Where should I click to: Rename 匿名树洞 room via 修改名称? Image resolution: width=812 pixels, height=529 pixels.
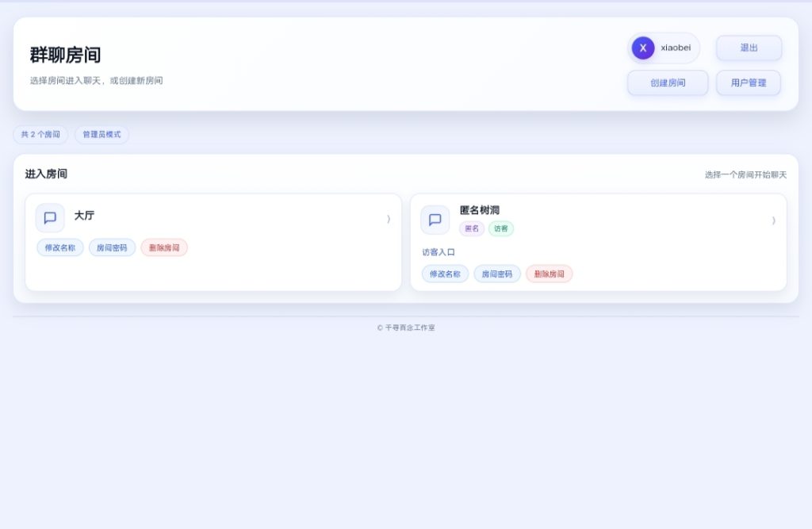click(x=445, y=274)
